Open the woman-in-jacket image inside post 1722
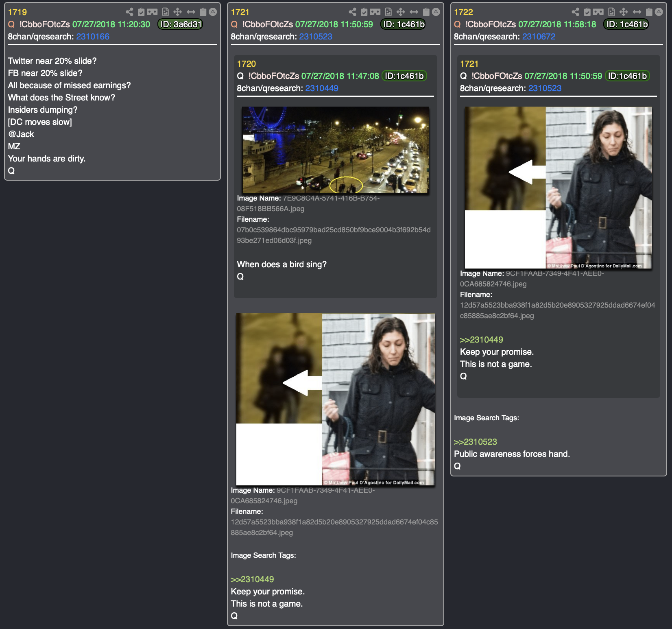Viewport: 672px width, 629px height. tap(558, 188)
